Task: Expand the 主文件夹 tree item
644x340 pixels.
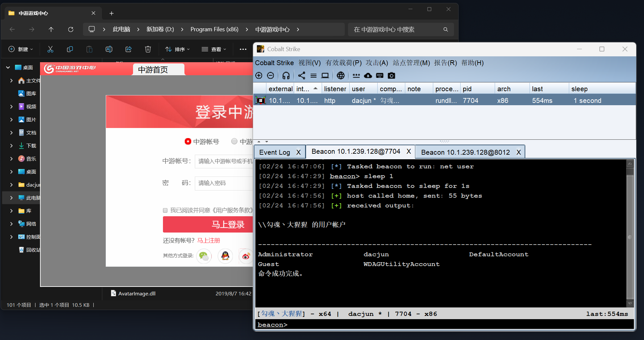Action: [11, 80]
